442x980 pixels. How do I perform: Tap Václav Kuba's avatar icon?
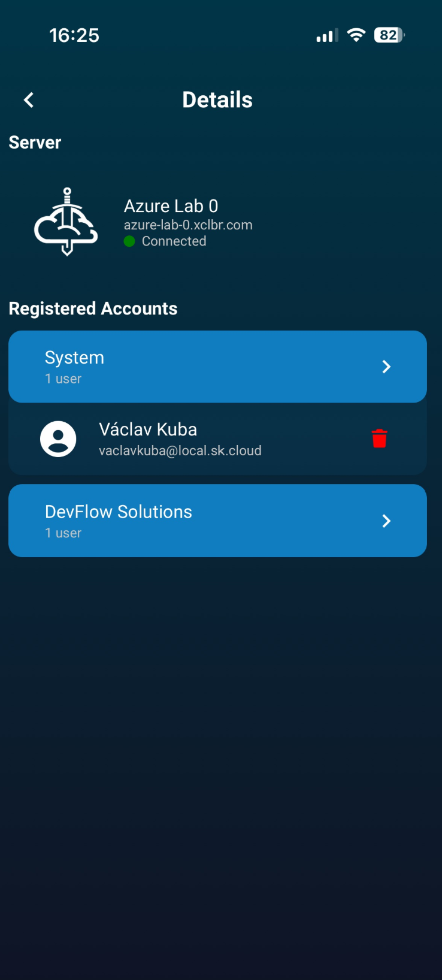(x=58, y=438)
